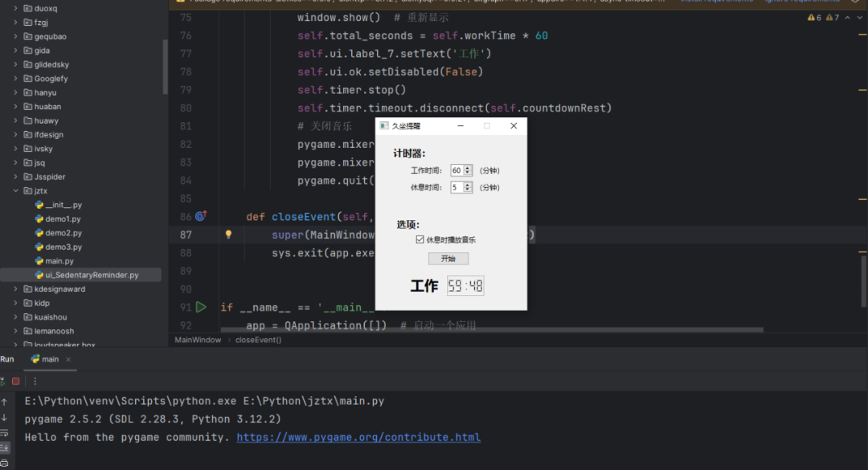Select the Run tool window label
This screenshot has height=470, width=868.
coord(6,359)
